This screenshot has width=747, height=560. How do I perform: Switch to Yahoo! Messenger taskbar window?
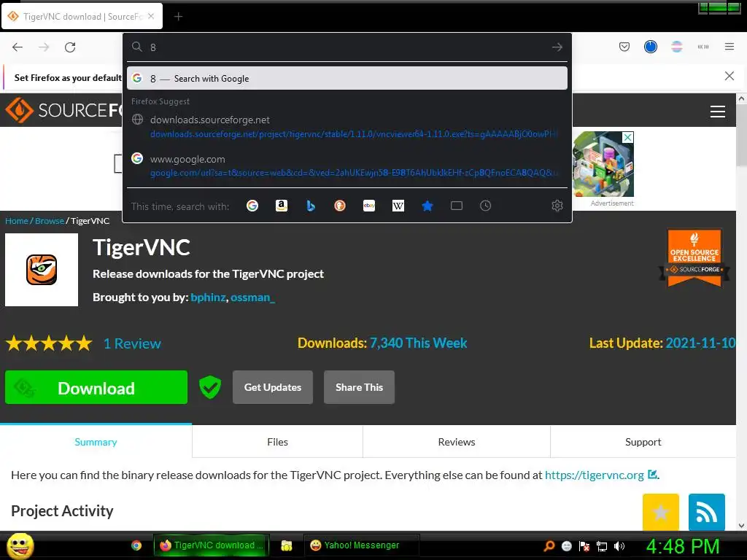click(362, 545)
